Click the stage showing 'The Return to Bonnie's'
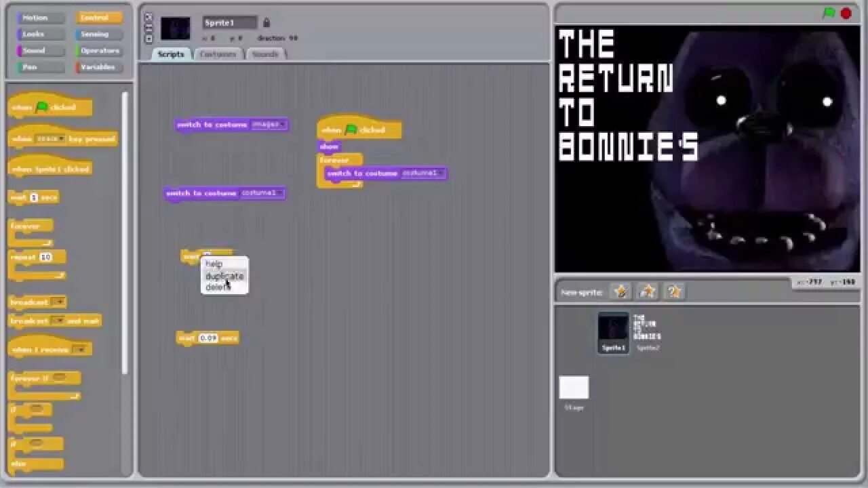 (707, 149)
